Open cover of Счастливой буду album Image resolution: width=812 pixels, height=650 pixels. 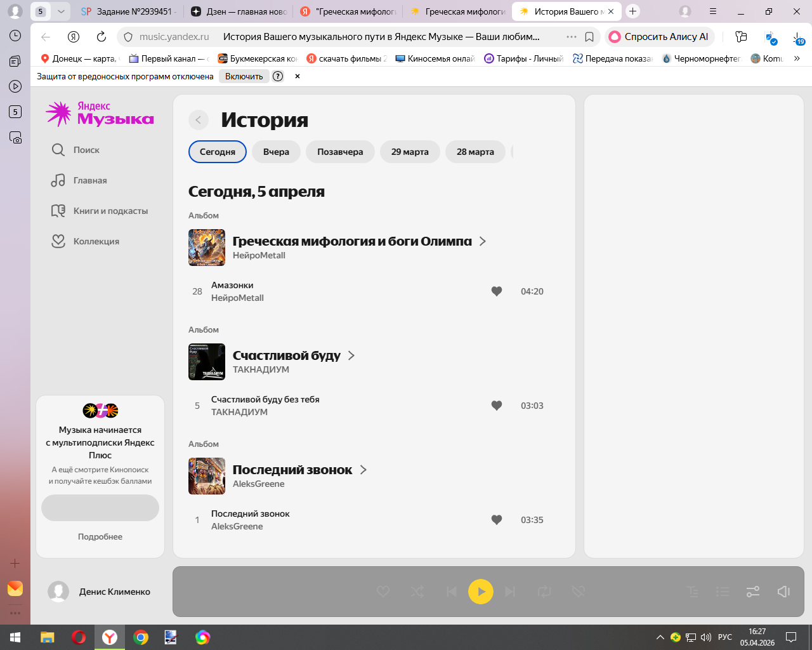click(x=207, y=362)
